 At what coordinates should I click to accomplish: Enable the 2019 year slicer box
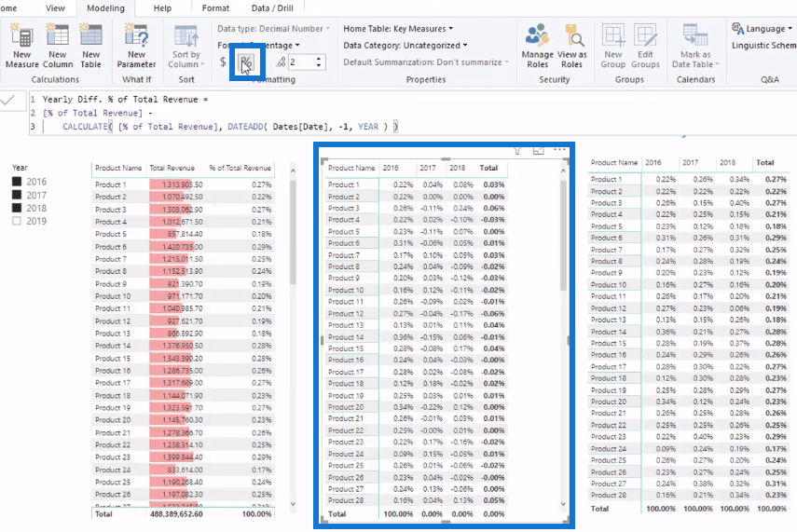click(x=17, y=221)
